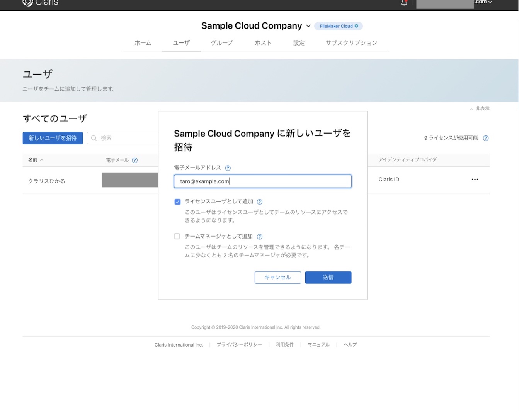Open the ホスト tab
This screenshot has height=420, width=519.
tap(263, 43)
